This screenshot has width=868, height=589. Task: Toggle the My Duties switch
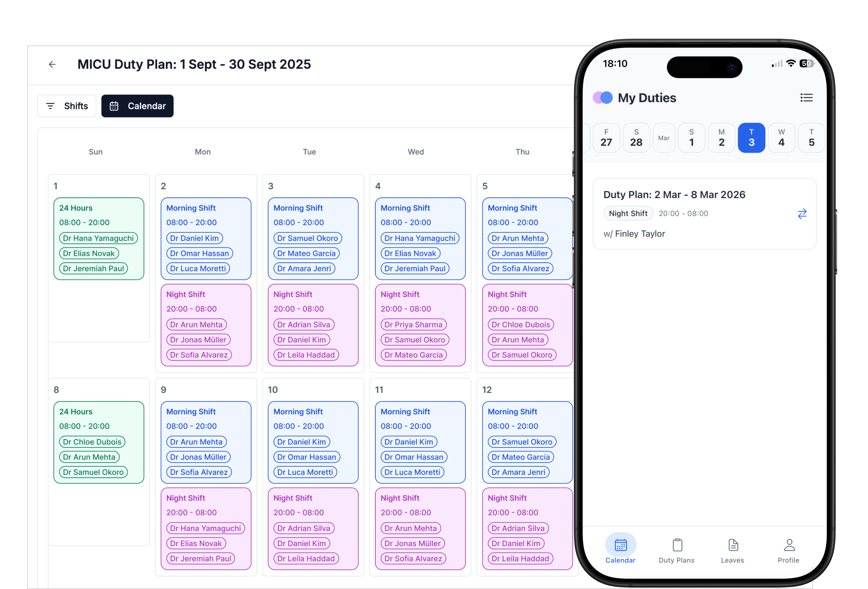[602, 98]
